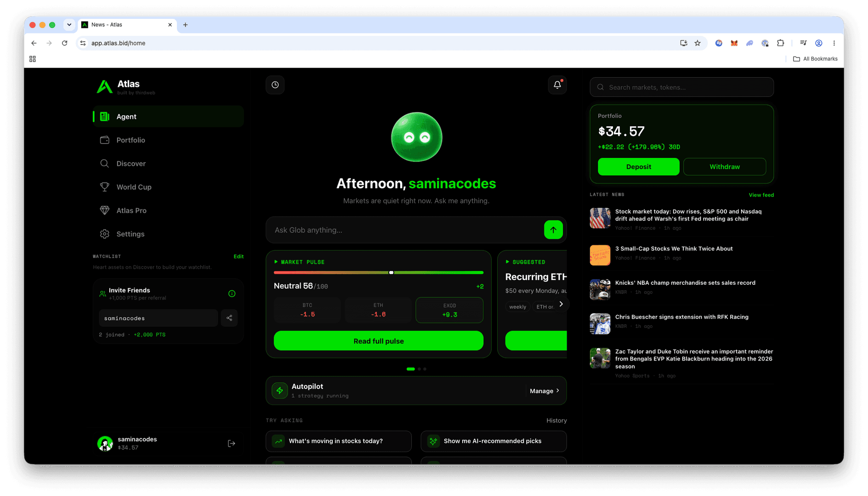Select Show me AI-recommended picks
868x496 pixels.
pos(494,441)
